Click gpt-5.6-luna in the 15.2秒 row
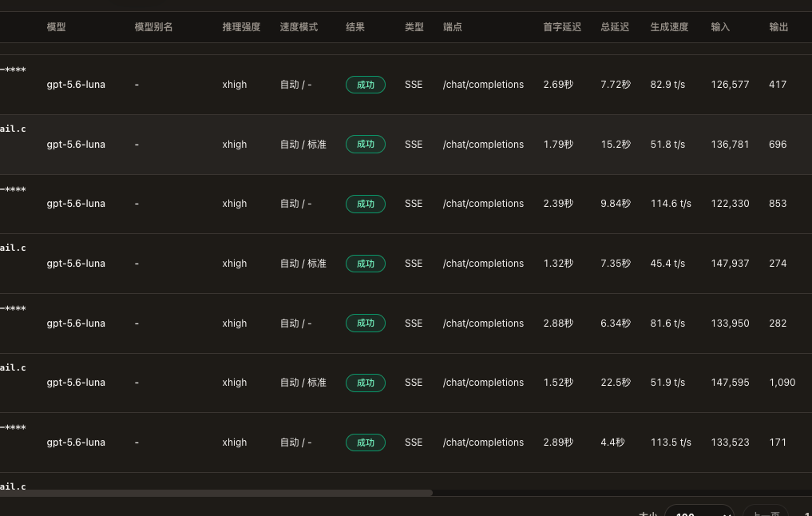The image size is (812, 516). pos(76,145)
